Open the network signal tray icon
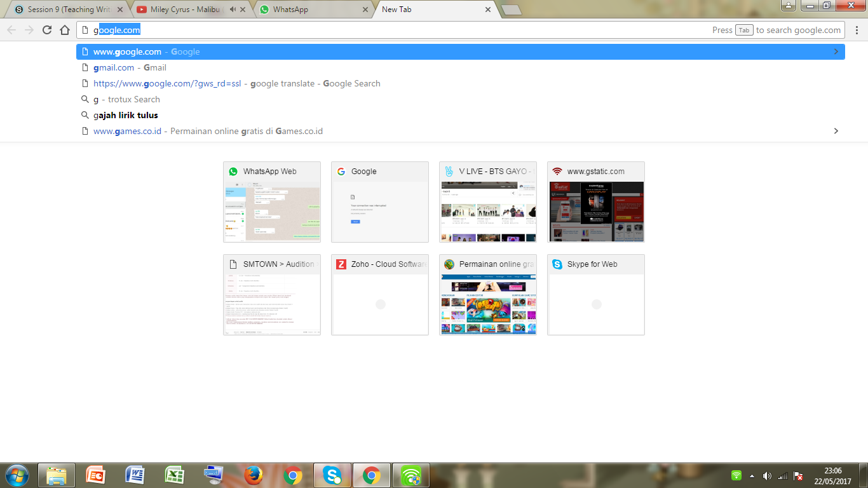 783,476
